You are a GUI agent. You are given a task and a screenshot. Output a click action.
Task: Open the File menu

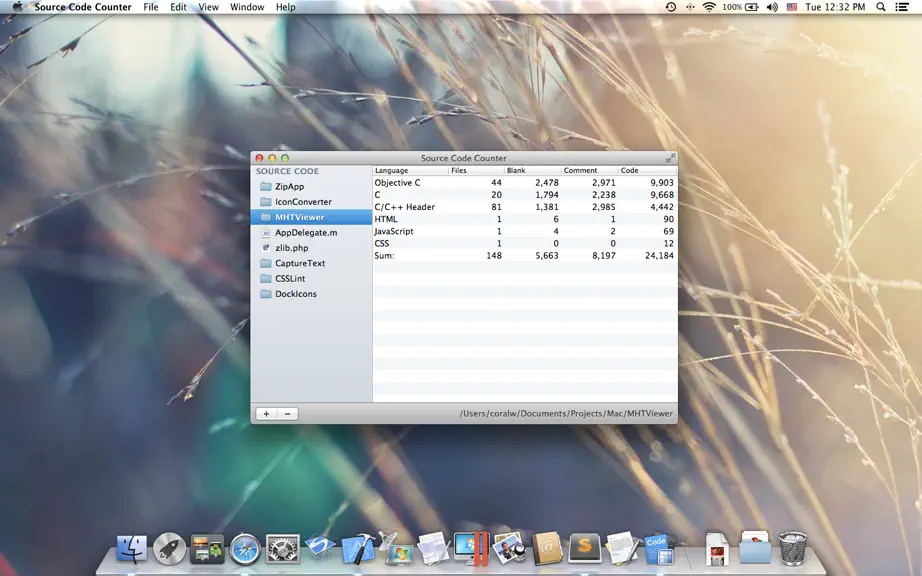[x=151, y=7]
